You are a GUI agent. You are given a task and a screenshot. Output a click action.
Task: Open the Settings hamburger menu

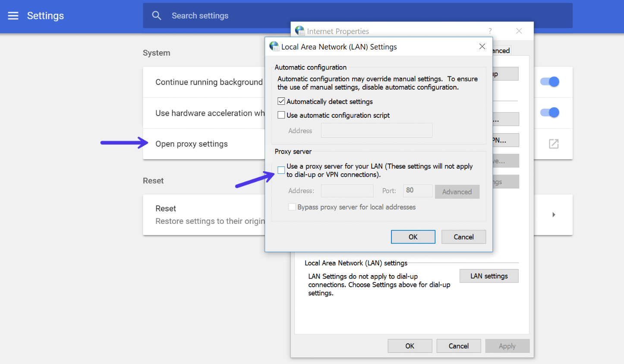[13, 16]
